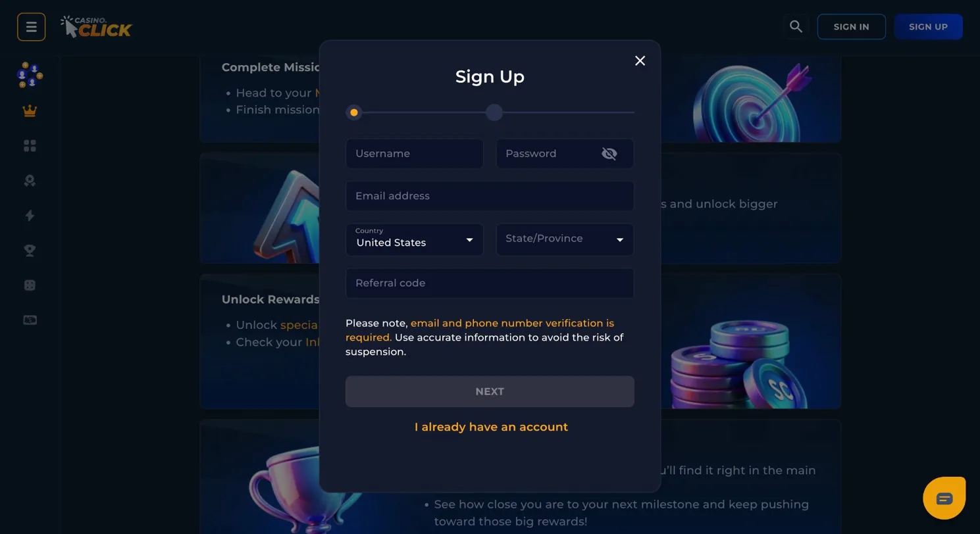Select the crown icon in the sidebar

click(x=30, y=110)
